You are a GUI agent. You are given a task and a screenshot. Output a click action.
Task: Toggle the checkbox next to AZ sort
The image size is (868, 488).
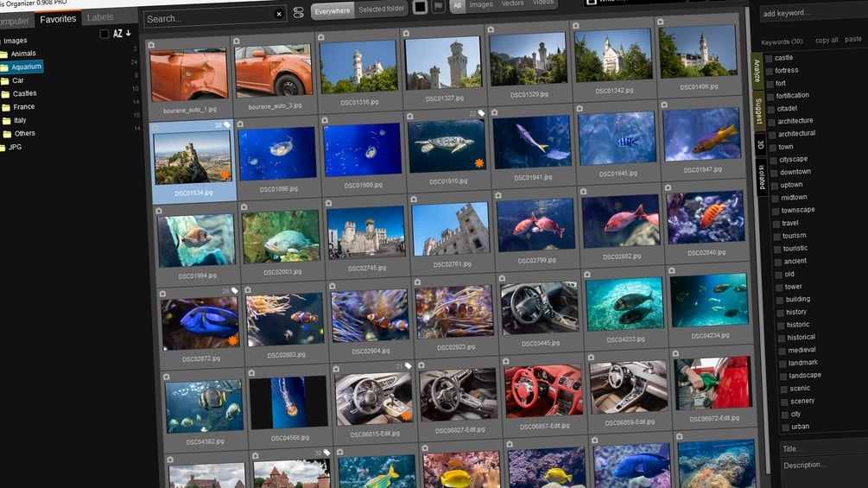104,34
